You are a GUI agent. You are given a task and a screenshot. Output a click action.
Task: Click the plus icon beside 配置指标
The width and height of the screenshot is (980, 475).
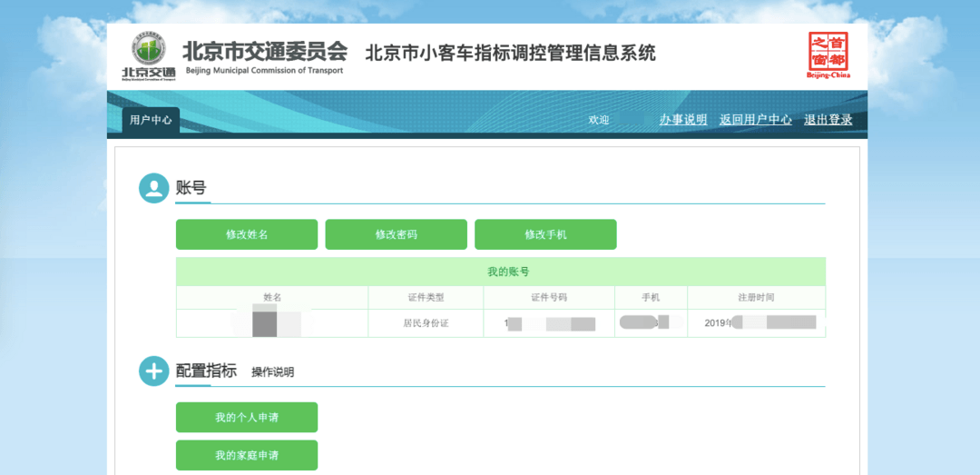coord(153,371)
